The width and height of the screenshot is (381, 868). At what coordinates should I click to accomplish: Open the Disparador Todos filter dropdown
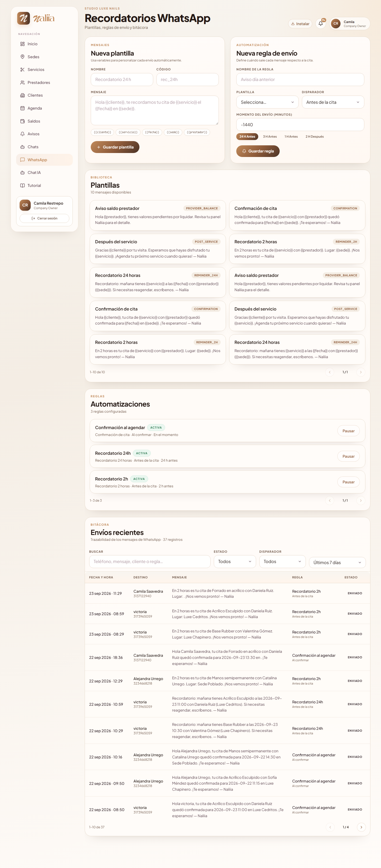coord(282,561)
